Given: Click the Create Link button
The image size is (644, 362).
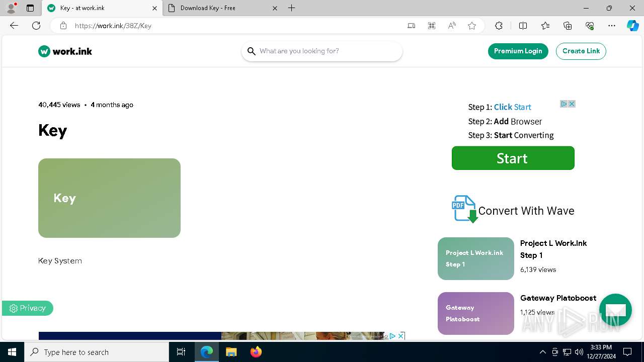Looking at the screenshot, I should coord(581,51).
